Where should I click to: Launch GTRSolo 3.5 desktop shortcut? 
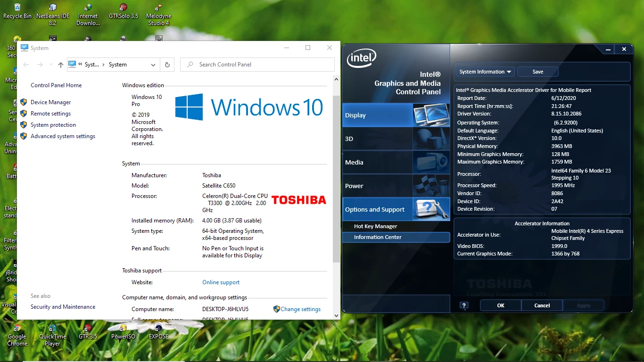coord(124,11)
